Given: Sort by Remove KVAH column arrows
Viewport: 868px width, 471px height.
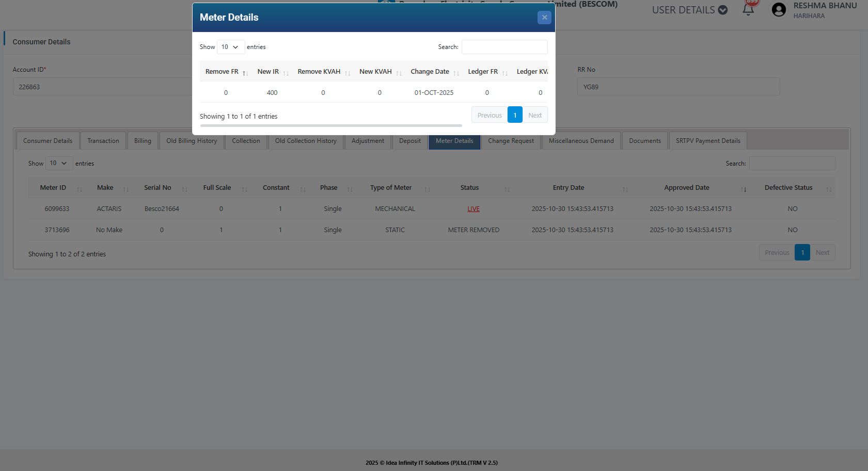Looking at the screenshot, I should point(348,73).
